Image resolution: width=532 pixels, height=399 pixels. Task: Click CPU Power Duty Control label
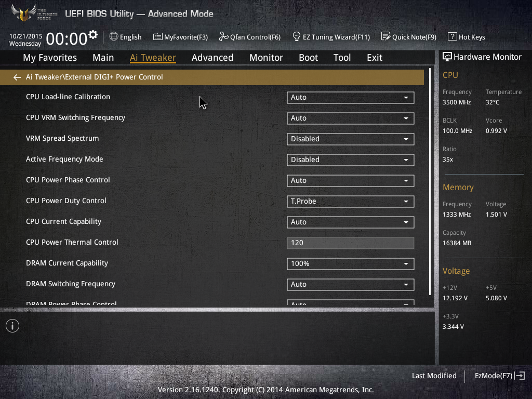(66, 201)
